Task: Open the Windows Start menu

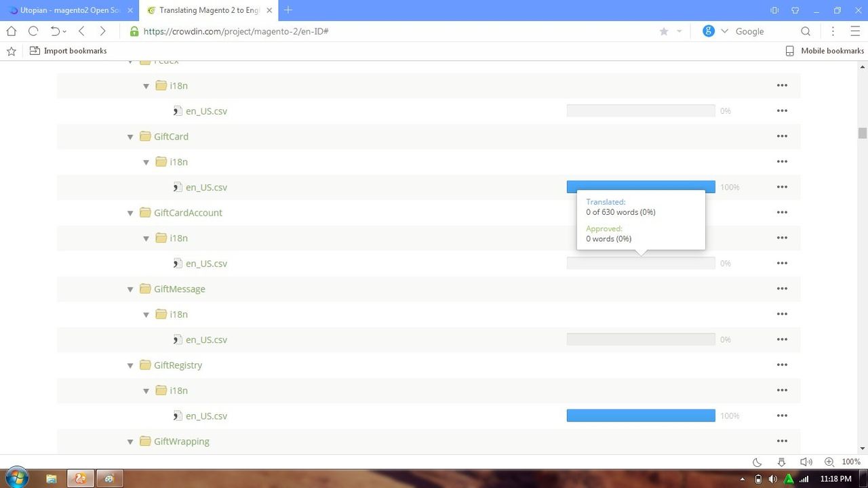Action: 16,478
